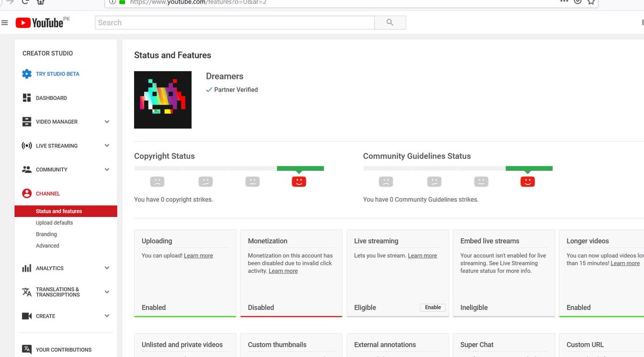Image resolution: width=644 pixels, height=357 pixels.
Task: Click the Translations & Transcriptions icon
Action: [27, 292]
